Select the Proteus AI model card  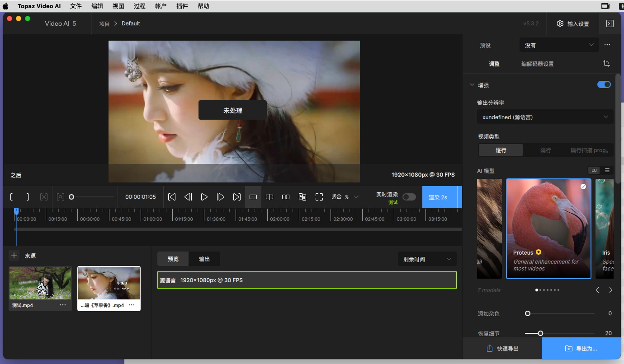pyautogui.click(x=548, y=229)
